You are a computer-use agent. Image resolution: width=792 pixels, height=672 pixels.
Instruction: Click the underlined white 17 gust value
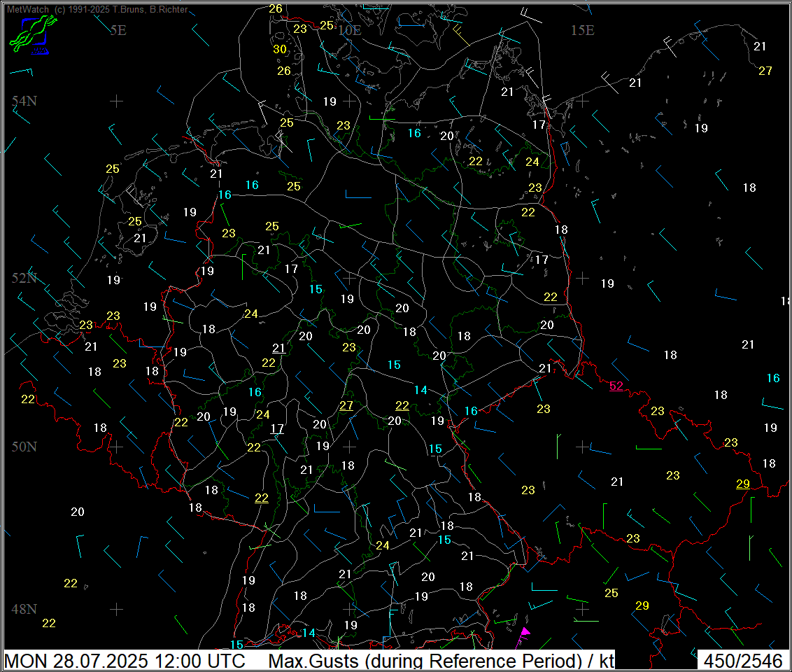point(277,429)
